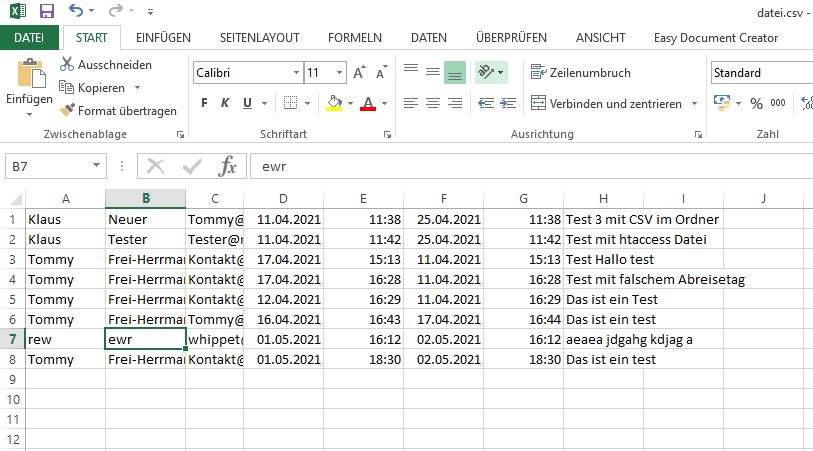Open the Name Box dropdown arrow
Screen dimensions: 813x451
(x=96, y=166)
